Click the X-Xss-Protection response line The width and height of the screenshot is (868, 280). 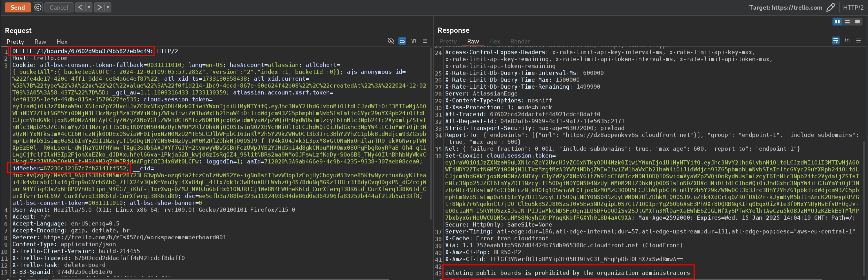[x=499, y=108]
